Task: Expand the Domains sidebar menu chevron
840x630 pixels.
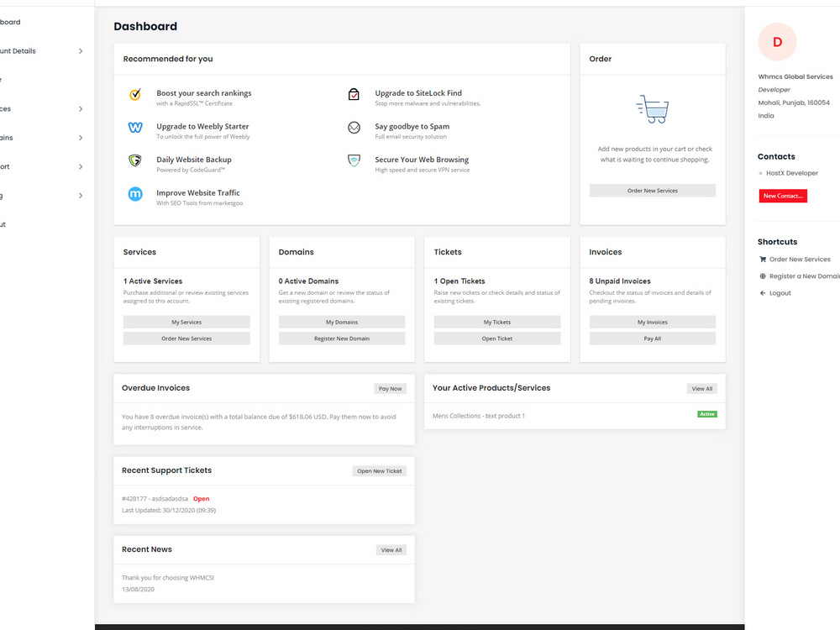Action: click(x=81, y=138)
